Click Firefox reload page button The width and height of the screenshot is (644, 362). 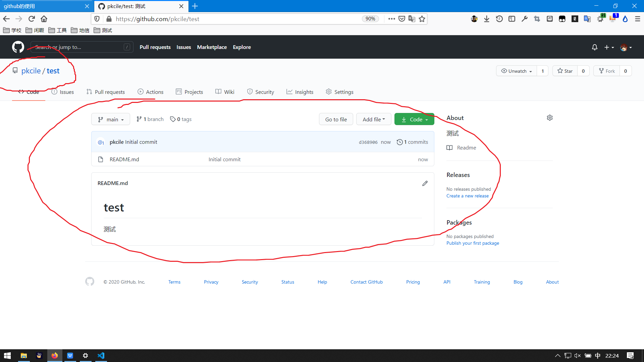[32, 19]
